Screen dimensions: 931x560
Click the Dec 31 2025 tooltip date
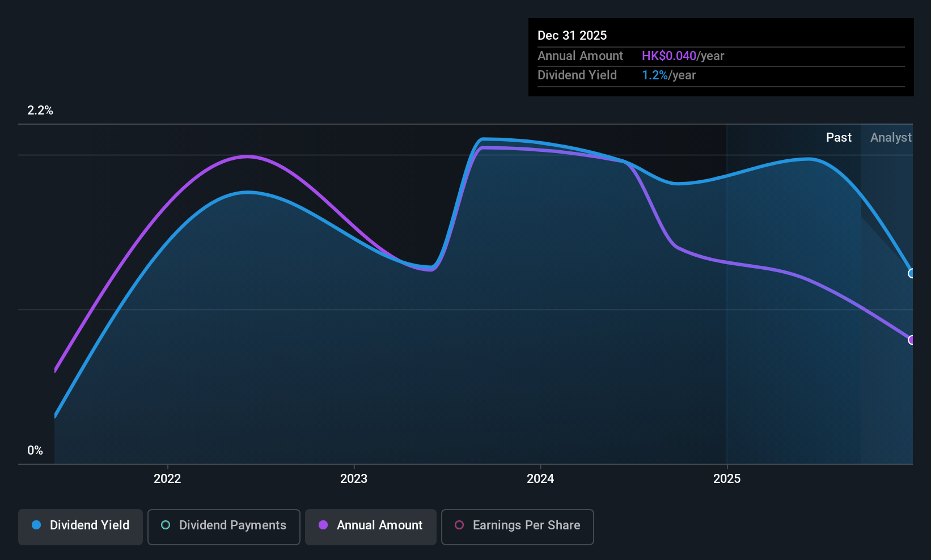tap(572, 35)
